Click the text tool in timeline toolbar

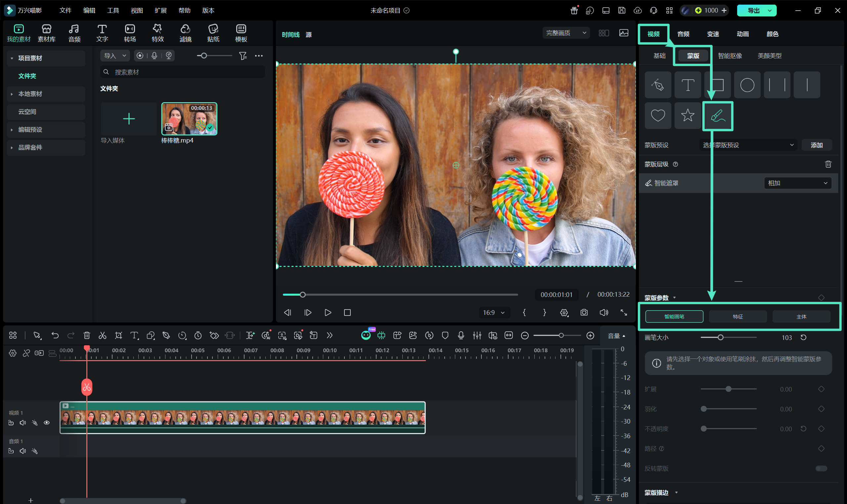(135, 336)
